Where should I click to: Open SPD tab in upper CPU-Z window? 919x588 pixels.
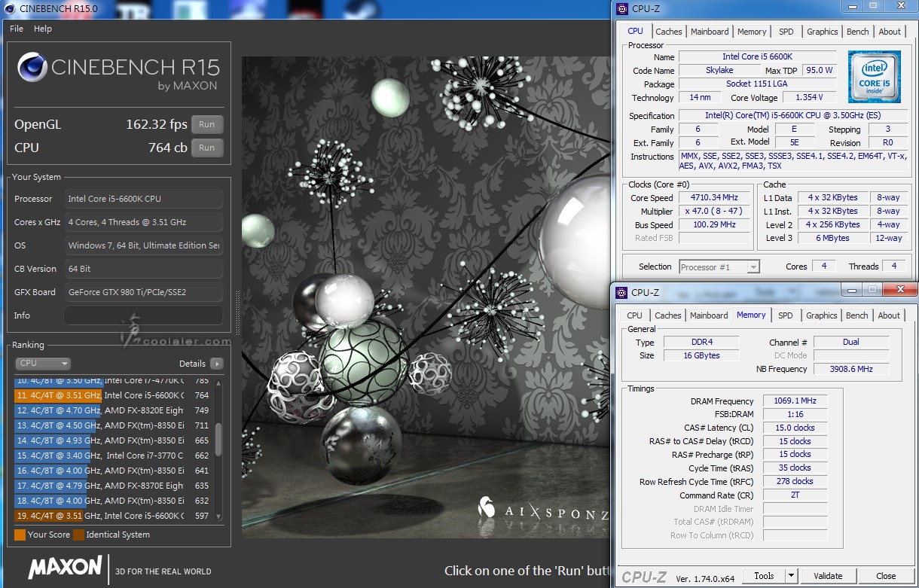click(786, 32)
